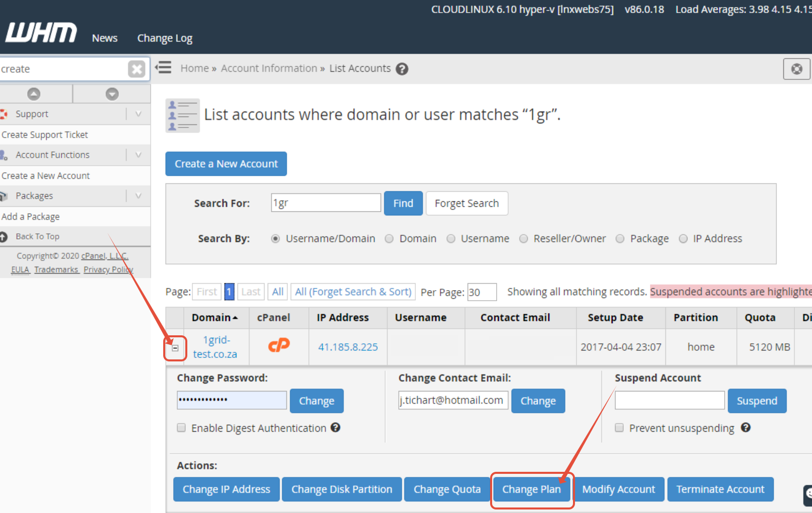Click the Change Contact Email field

point(453,400)
